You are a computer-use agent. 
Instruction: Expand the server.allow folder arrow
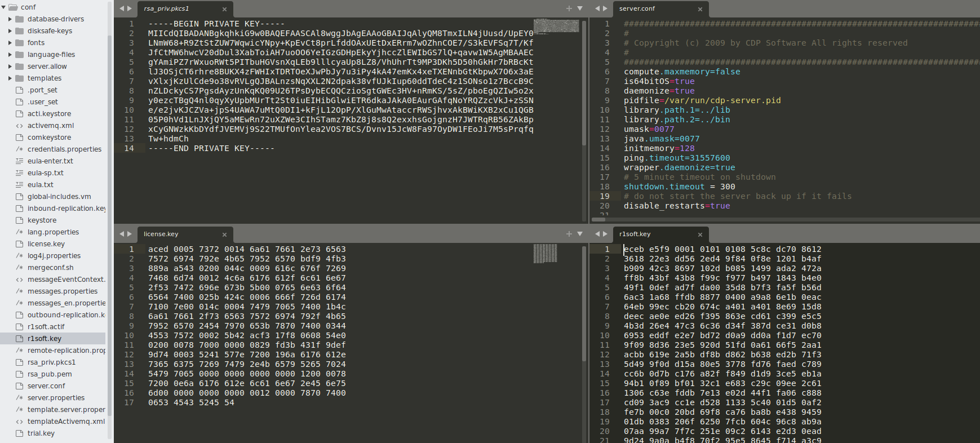[10, 67]
